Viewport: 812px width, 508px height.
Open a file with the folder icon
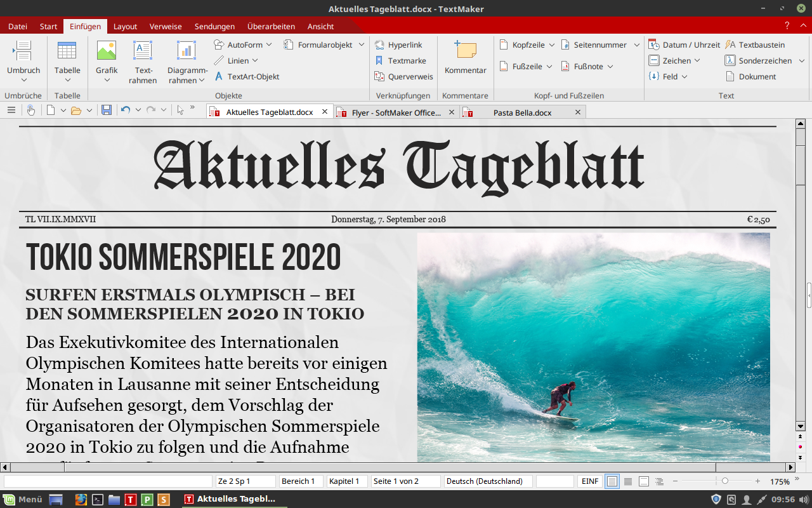click(x=76, y=110)
